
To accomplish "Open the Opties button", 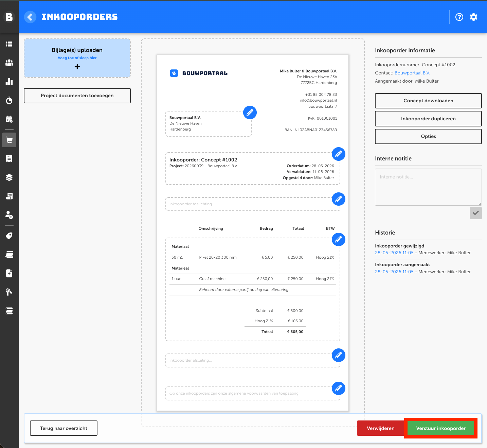I will [x=428, y=136].
